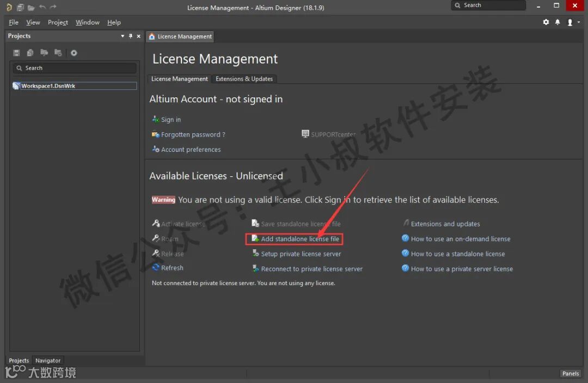Viewport: 588px width, 383px height.
Task: Click the Save All icon in title bar
Action: (x=20, y=7)
